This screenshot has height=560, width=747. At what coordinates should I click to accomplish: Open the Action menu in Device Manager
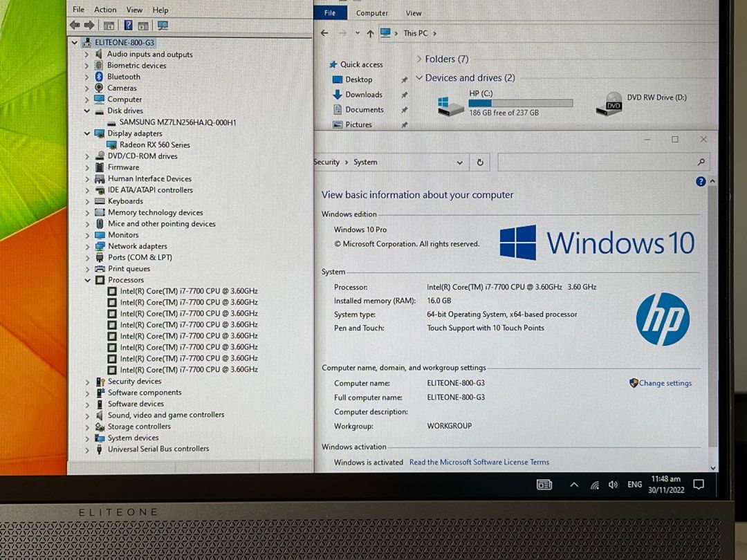105,10
